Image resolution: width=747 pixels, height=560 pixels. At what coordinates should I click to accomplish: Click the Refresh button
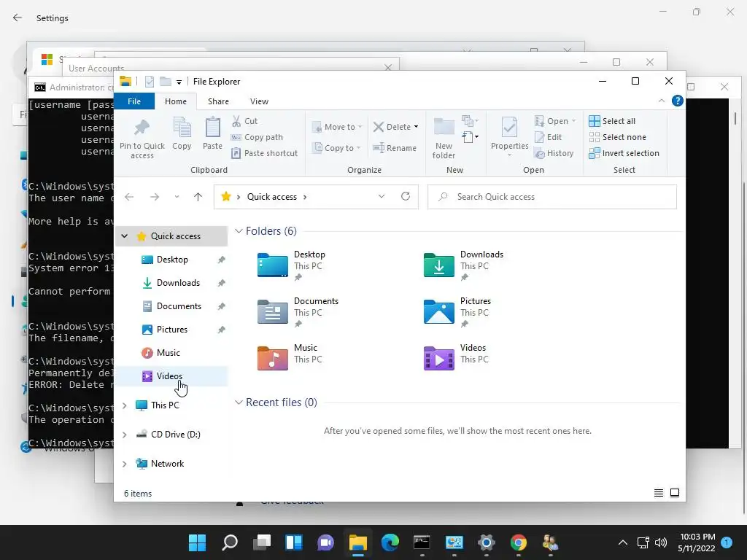(x=406, y=196)
